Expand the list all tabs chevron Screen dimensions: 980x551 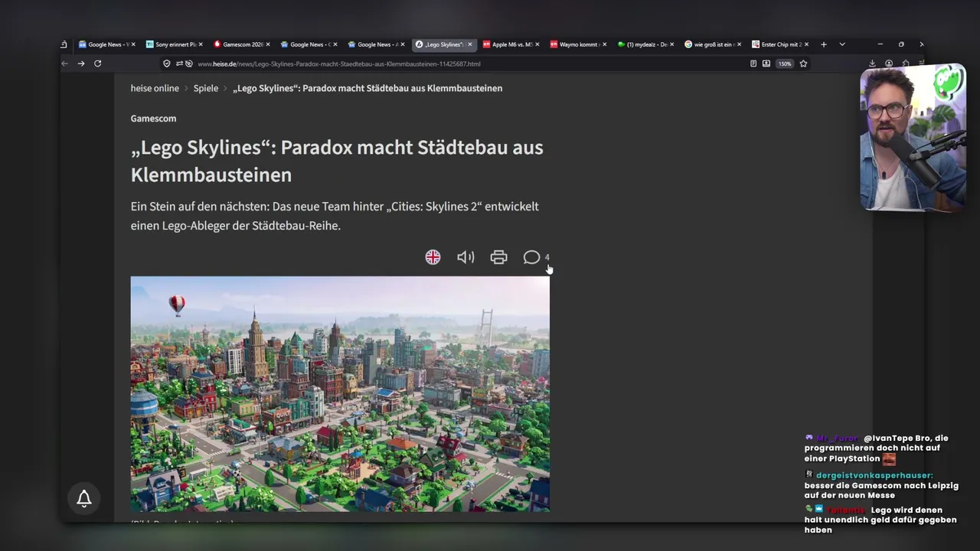[842, 44]
